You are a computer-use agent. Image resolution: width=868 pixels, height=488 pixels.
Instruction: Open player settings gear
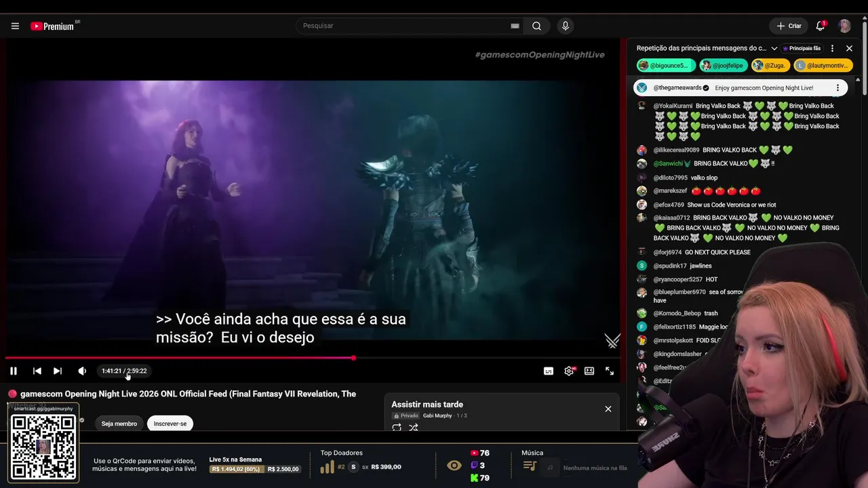click(569, 371)
